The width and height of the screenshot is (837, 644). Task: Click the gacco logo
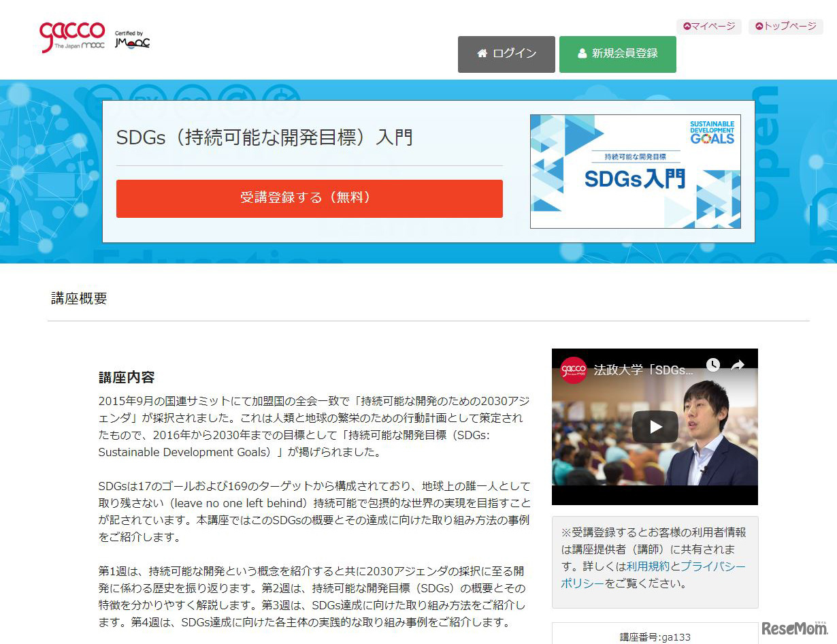[x=72, y=37]
